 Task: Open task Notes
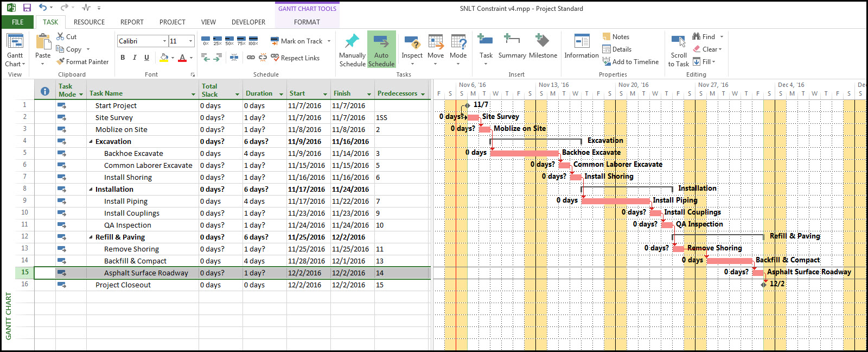(616, 36)
